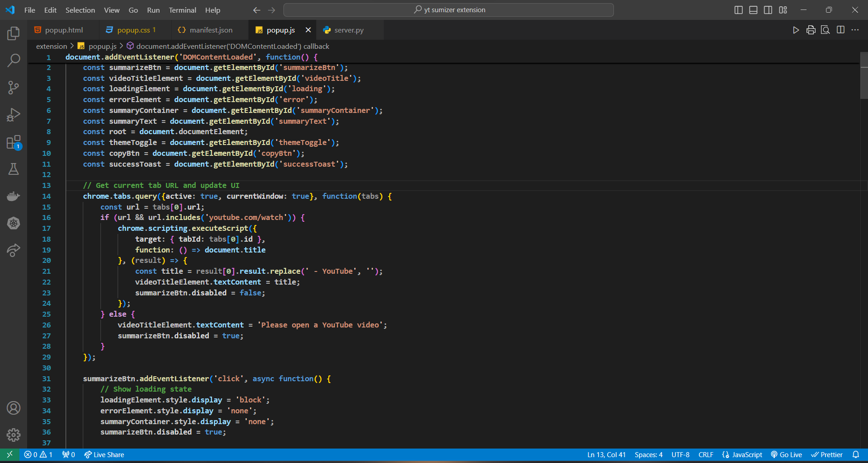
Task: Open the Extensions view icon
Action: 14,142
